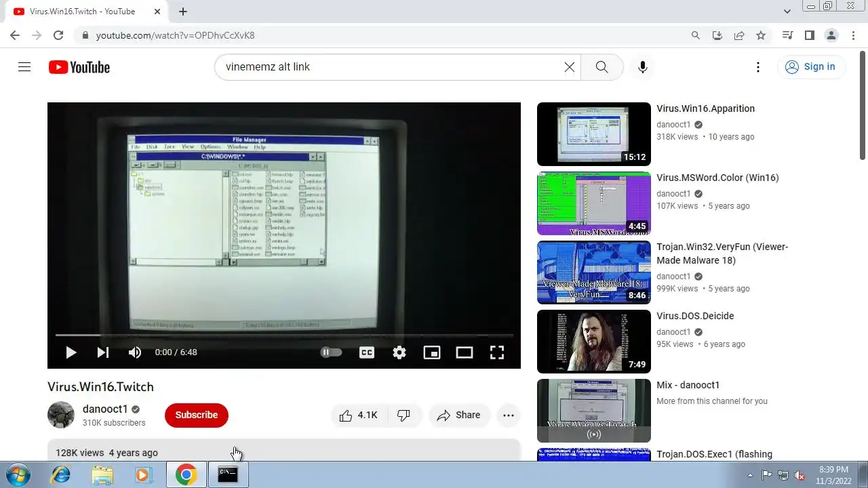
Task: Enter full screen mode
Action: tap(497, 352)
